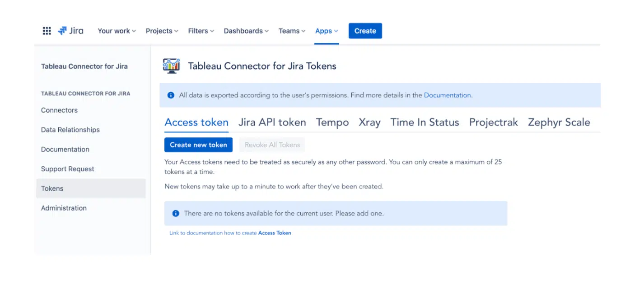Open the app switcher grid icon
The width and height of the screenshot is (644, 282).
pos(47,31)
